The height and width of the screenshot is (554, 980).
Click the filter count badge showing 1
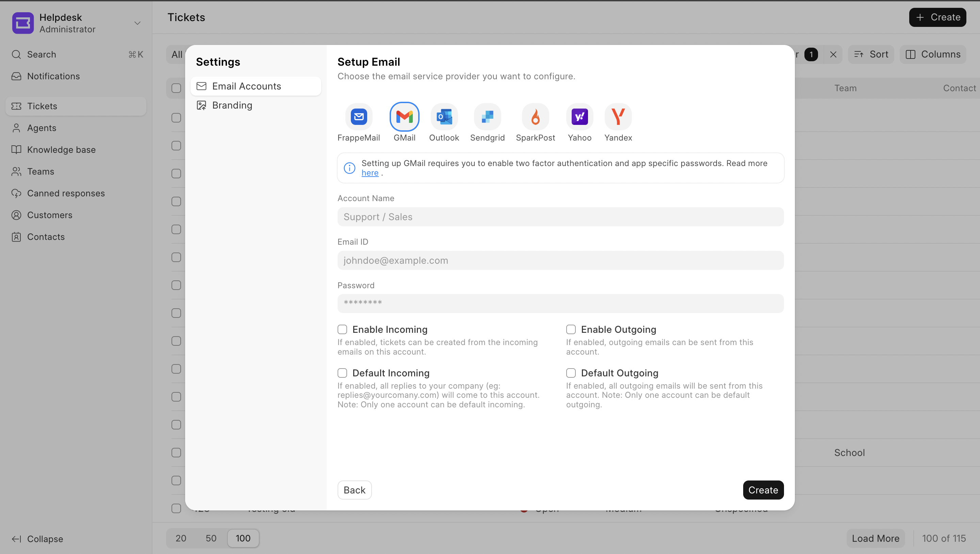point(811,54)
